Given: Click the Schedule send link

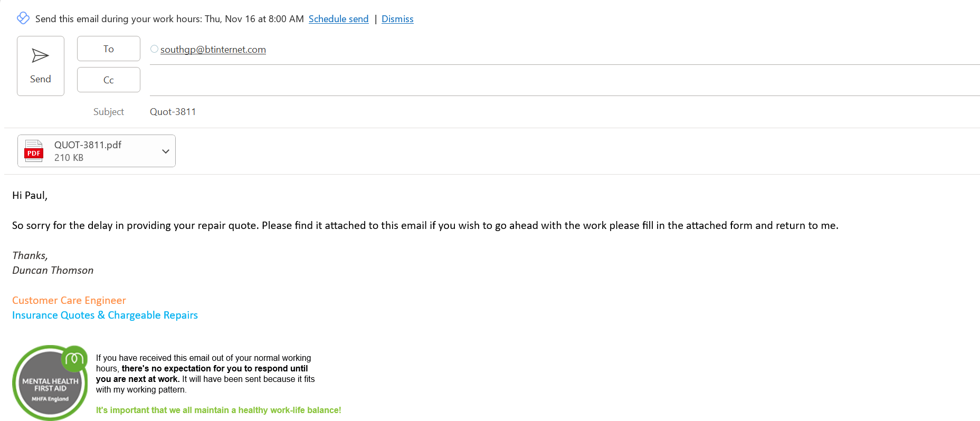Looking at the screenshot, I should click(338, 19).
